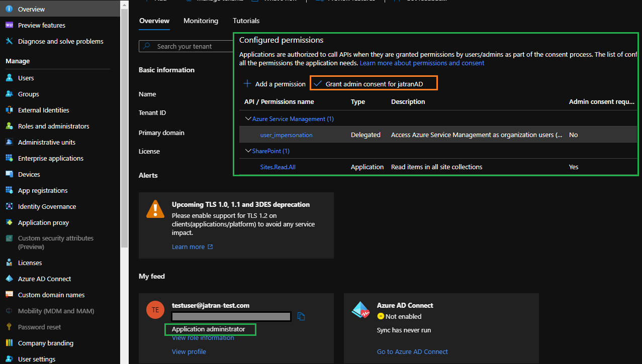
Task: Click View profile link
Action: tap(189, 352)
